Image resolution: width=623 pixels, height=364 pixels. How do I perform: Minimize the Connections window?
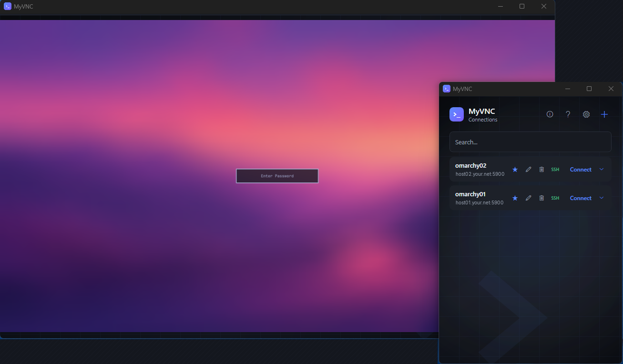[568, 89]
